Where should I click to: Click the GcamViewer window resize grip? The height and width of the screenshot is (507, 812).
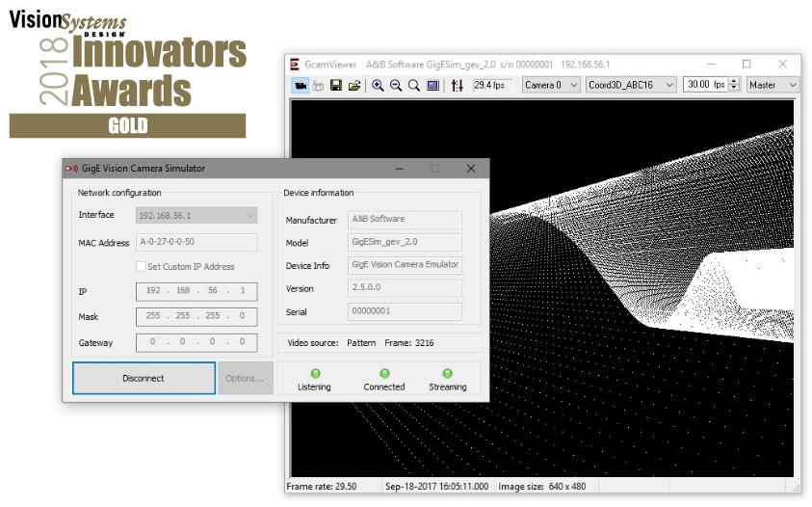(x=796, y=488)
